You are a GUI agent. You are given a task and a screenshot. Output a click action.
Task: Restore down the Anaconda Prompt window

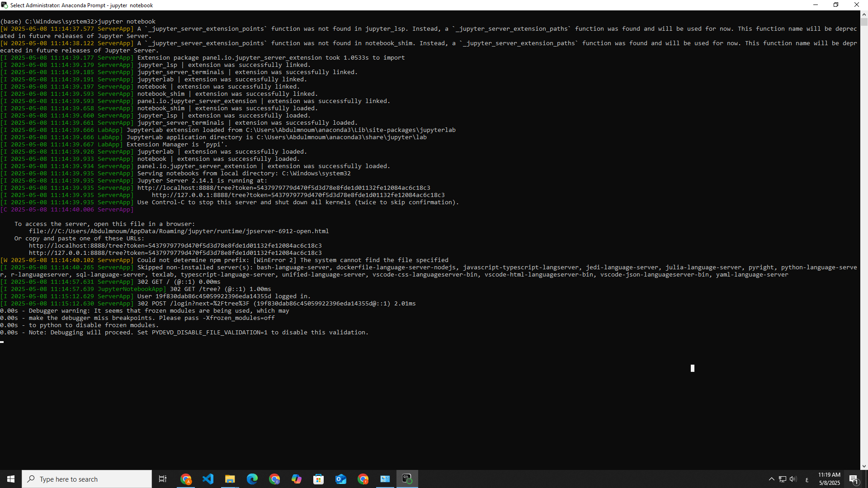[835, 5]
